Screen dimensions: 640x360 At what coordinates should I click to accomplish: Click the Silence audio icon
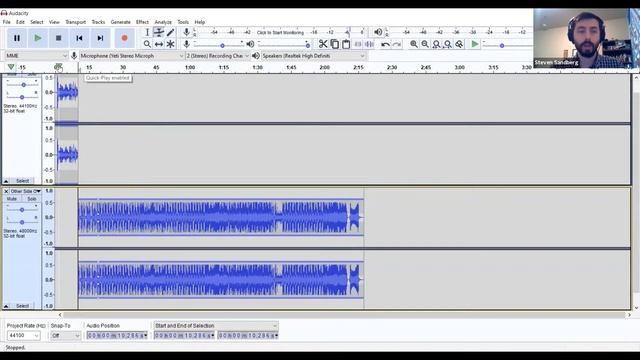pos(369,44)
